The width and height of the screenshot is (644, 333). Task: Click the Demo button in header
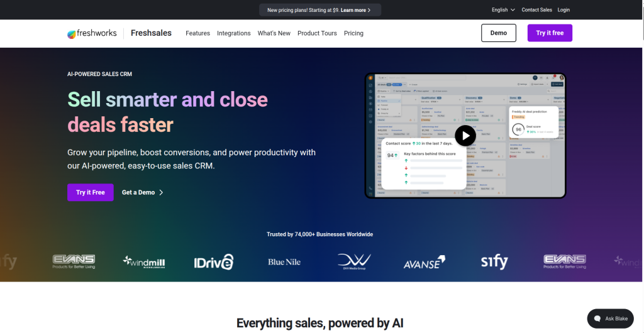499,33
